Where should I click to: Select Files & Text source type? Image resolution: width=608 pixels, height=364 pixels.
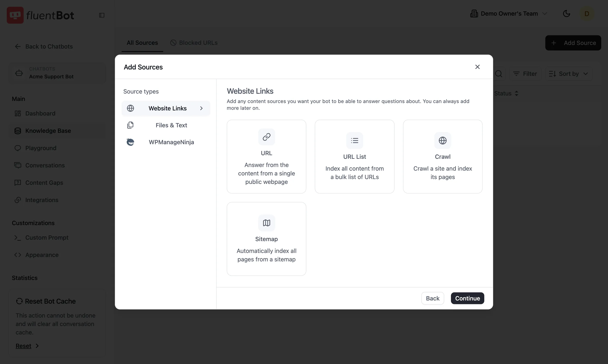pos(166,125)
